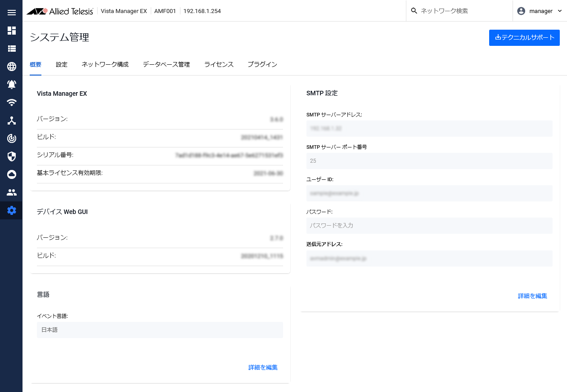Click the イベント言語 field showing 日本語
This screenshot has height=392, width=567.
[160, 330]
